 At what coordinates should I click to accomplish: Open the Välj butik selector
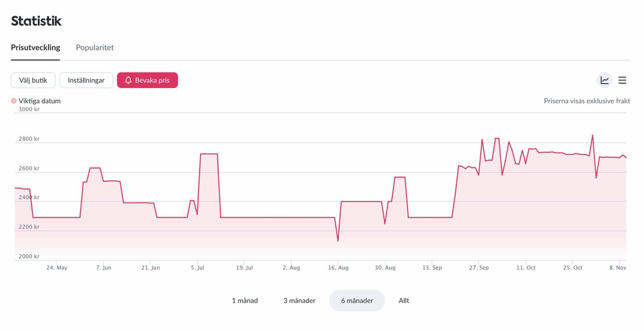[x=33, y=81]
